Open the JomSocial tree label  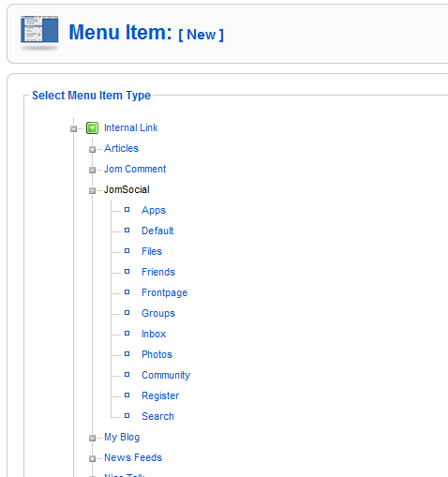tap(127, 189)
